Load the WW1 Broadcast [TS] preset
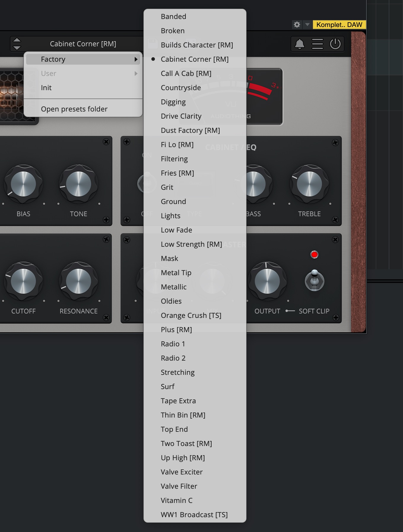 (x=194, y=515)
